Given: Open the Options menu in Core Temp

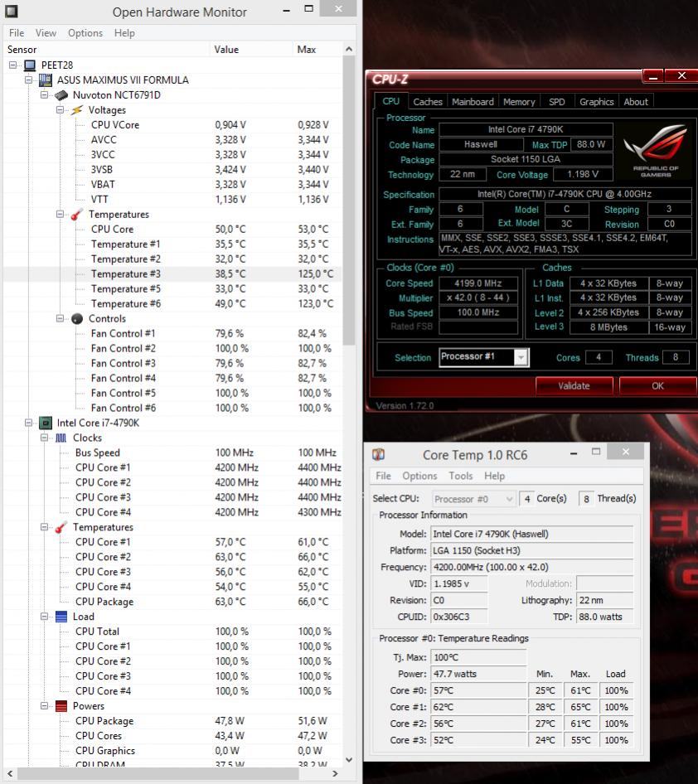Looking at the screenshot, I should click(x=419, y=476).
